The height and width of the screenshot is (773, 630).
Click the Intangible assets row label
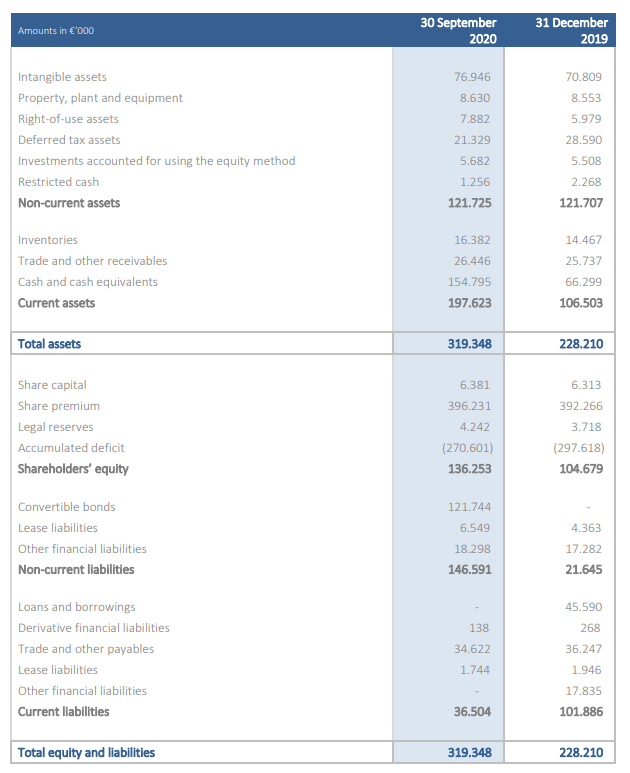(62, 77)
